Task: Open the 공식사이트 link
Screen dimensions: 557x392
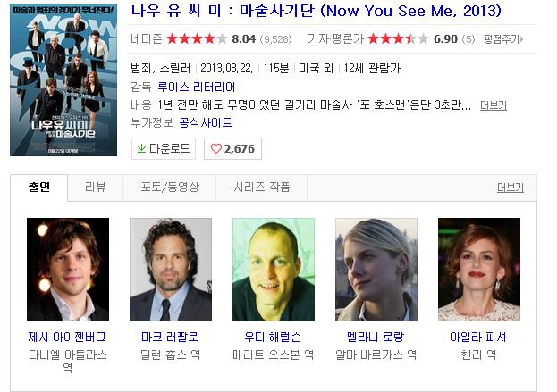Action: [206, 122]
